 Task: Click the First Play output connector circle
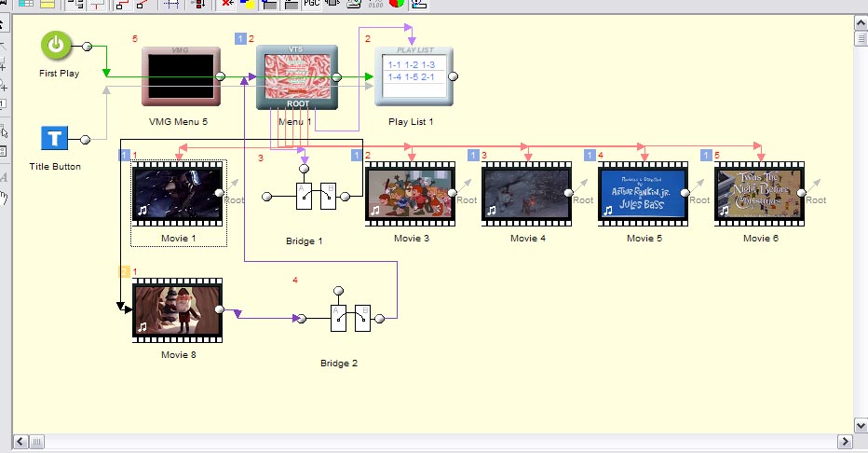point(87,47)
